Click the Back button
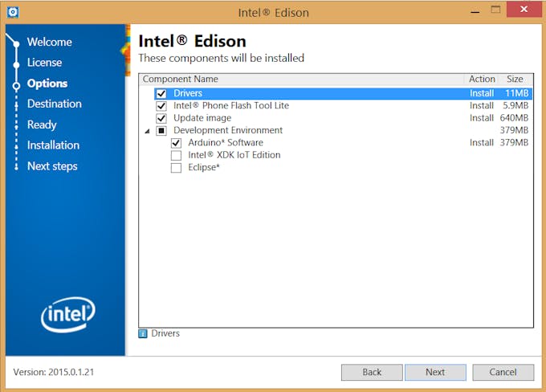The height and width of the screenshot is (392, 546). pyautogui.click(x=372, y=372)
